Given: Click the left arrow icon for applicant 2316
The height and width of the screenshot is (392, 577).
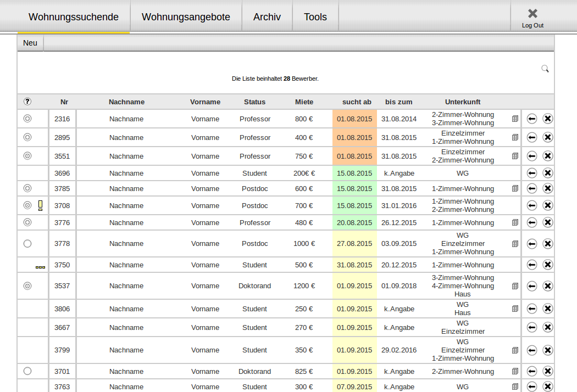Looking at the screenshot, I should (531, 119).
